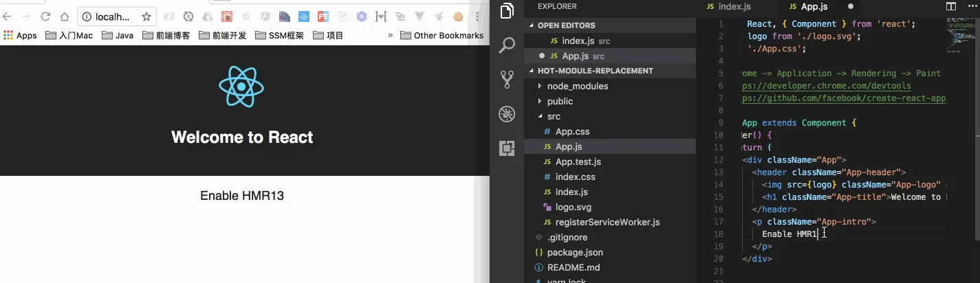Screen dimensions: 980x283
Task: Place cursor on 'Enable HMR1' code line
Action: 789,234
